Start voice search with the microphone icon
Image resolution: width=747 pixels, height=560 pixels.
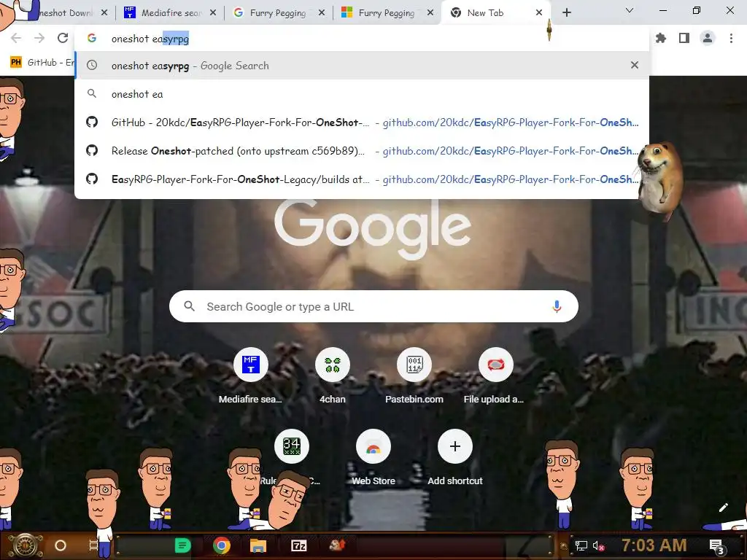click(x=557, y=306)
